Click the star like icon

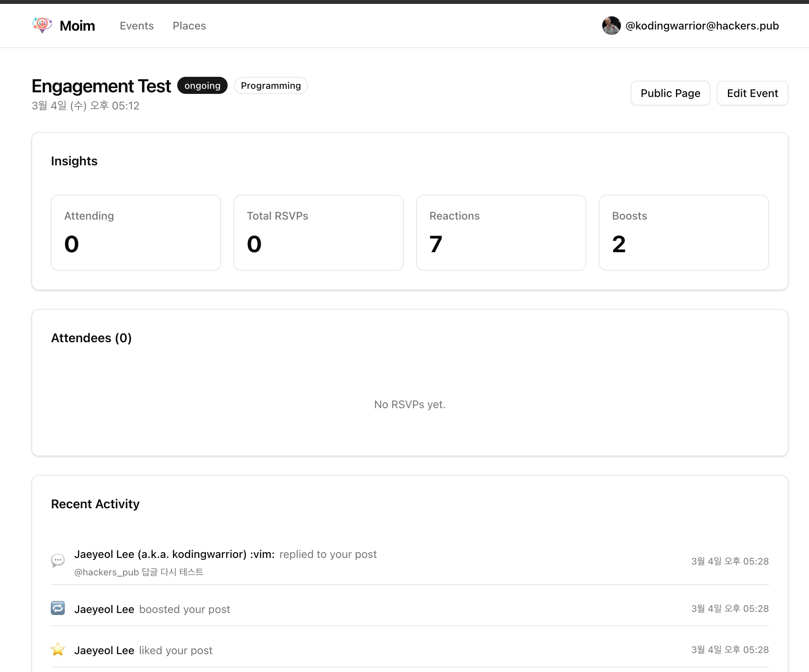(x=58, y=649)
